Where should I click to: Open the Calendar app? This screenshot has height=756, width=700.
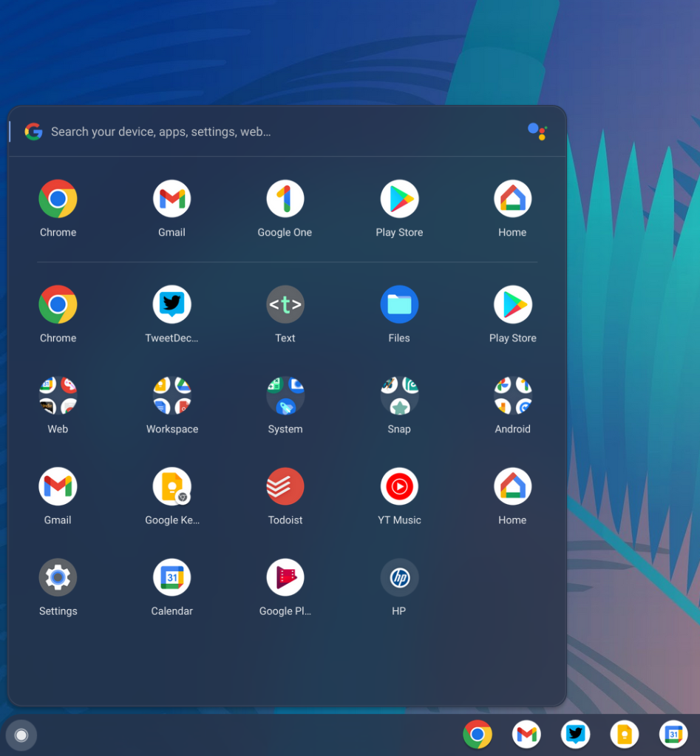pos(171,577)
